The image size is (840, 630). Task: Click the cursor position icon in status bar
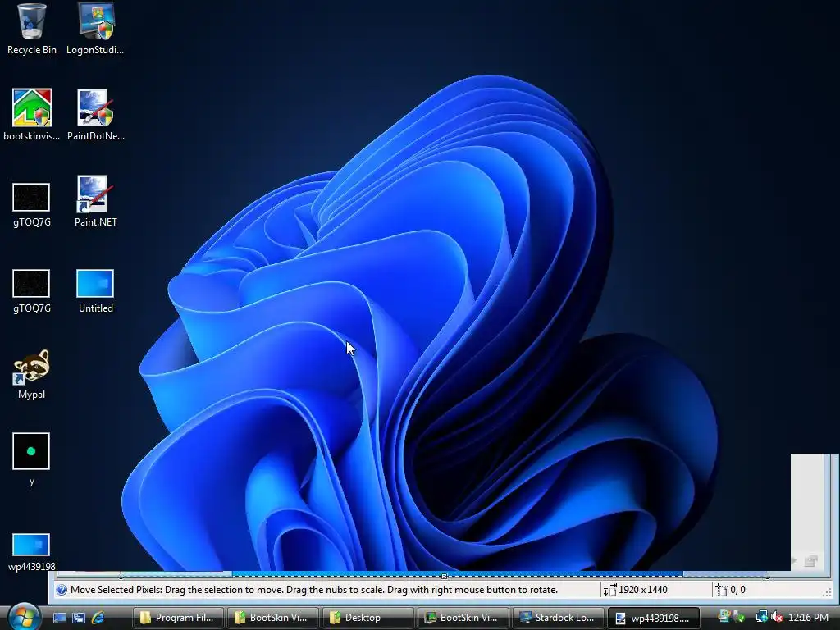(722, 590)
